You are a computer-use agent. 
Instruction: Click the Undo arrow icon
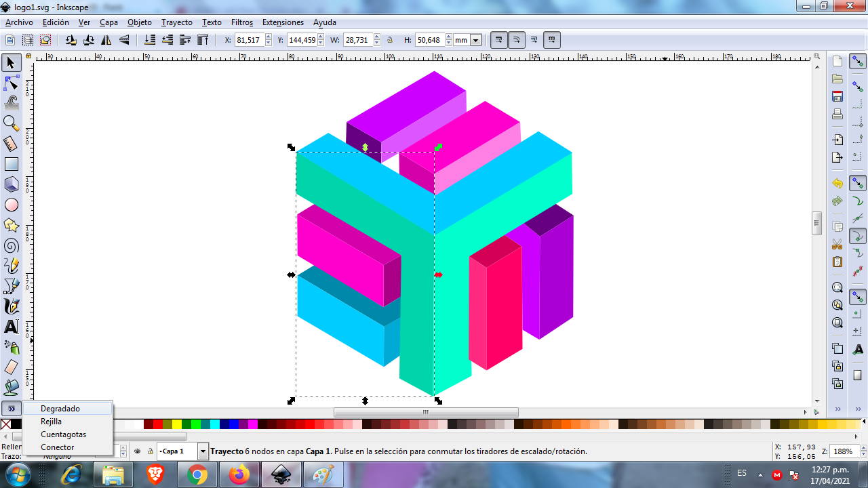point(837,184)
